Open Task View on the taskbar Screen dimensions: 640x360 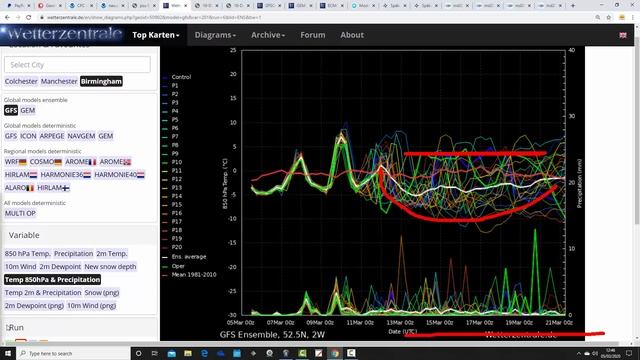(155, 353)
